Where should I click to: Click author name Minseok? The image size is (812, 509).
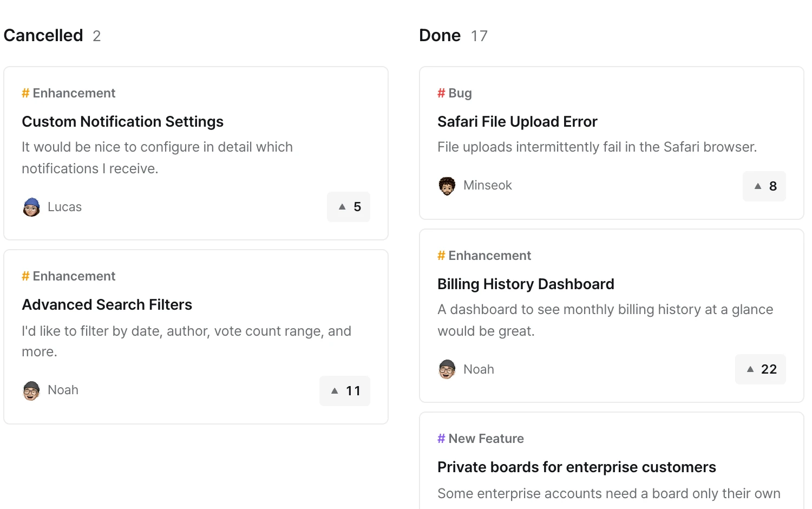click(x=488, y=186)
